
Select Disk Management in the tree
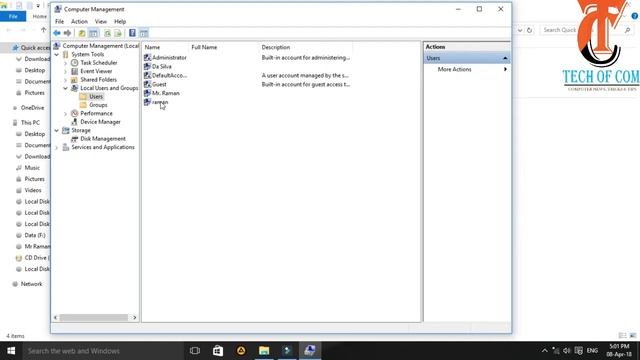click(103, 139)
